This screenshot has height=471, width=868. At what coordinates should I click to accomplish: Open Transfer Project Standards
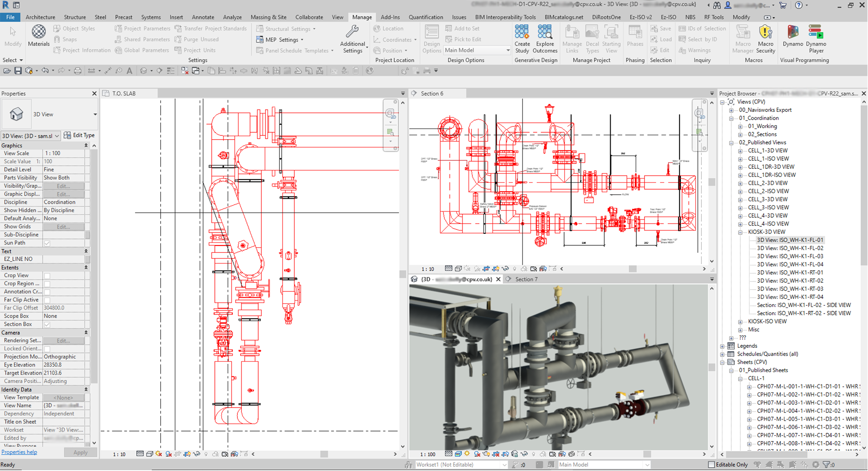point(210,29)
